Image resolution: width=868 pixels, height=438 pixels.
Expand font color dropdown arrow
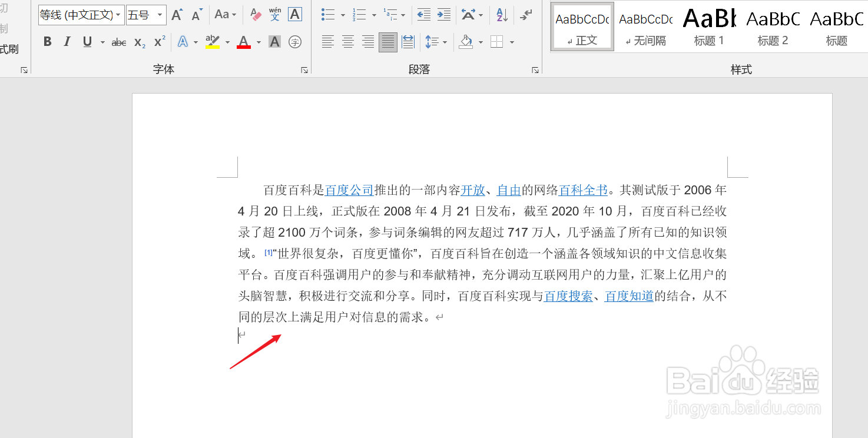pos(258,42)
